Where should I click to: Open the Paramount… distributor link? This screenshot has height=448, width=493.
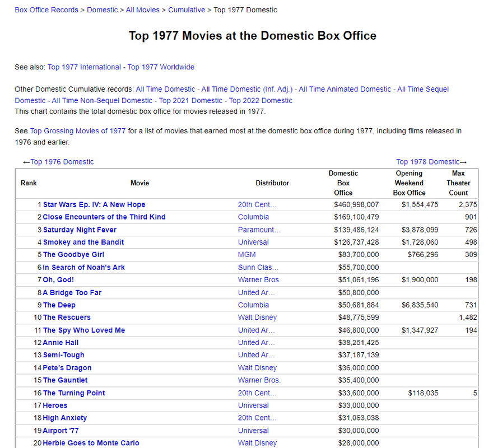click(x=259, y=230)
